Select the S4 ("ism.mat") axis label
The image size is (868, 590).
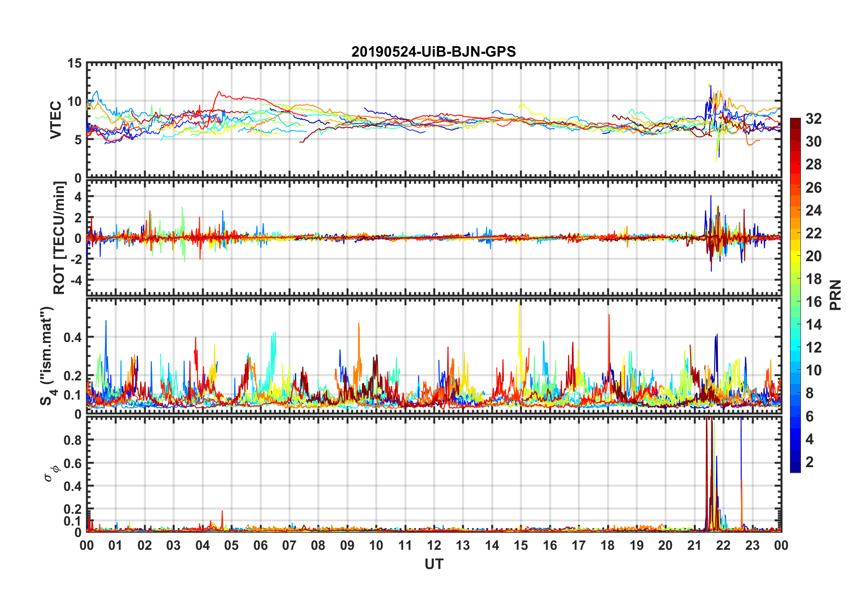click(47, 356)
